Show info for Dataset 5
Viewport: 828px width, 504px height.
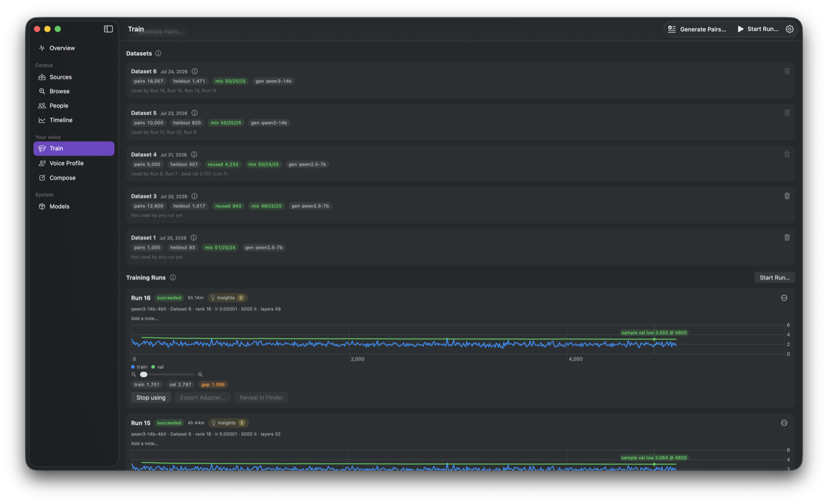[194, 113]
